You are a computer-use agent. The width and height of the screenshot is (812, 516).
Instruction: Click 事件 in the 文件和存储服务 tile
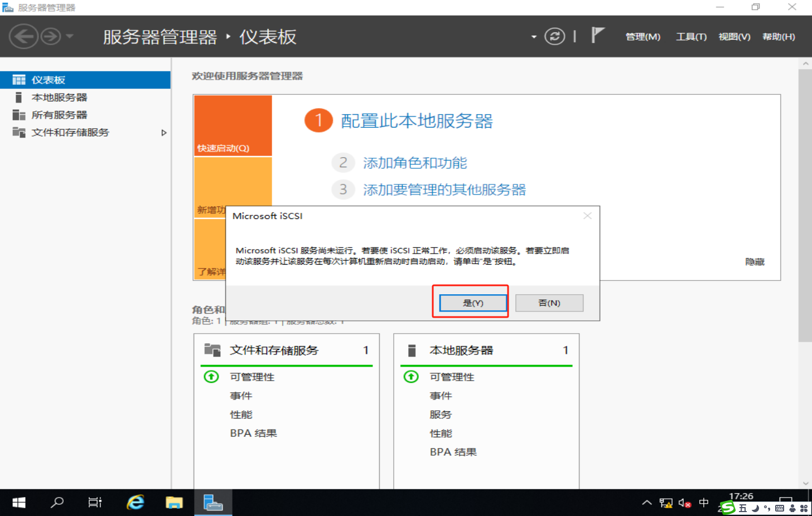pyautogui.click(x=241, y=396)
